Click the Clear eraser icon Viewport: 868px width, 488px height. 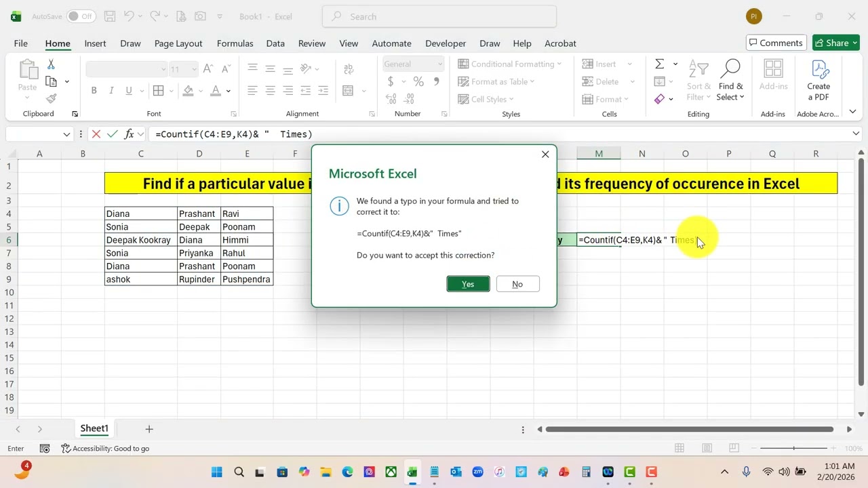pos(659,99)
